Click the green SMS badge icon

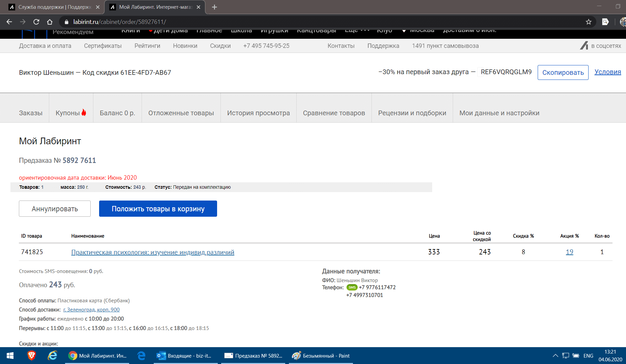352,287
